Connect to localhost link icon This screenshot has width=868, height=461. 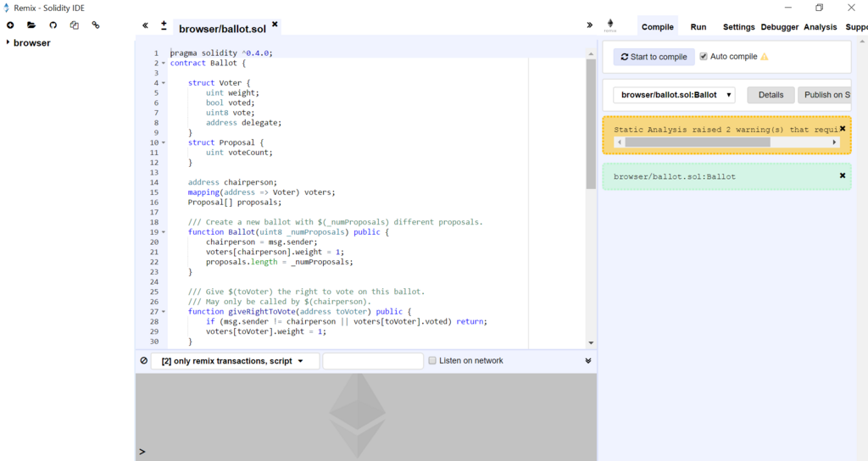[x=96, y=25]
